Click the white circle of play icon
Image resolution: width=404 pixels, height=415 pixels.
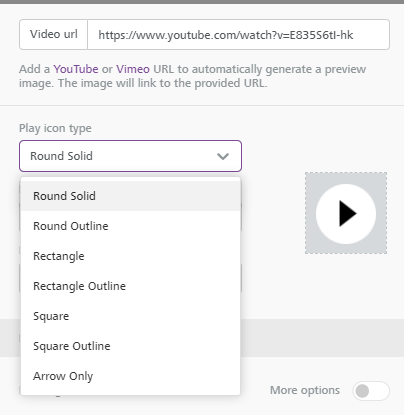pyautogui.click(x=346, y=214)
